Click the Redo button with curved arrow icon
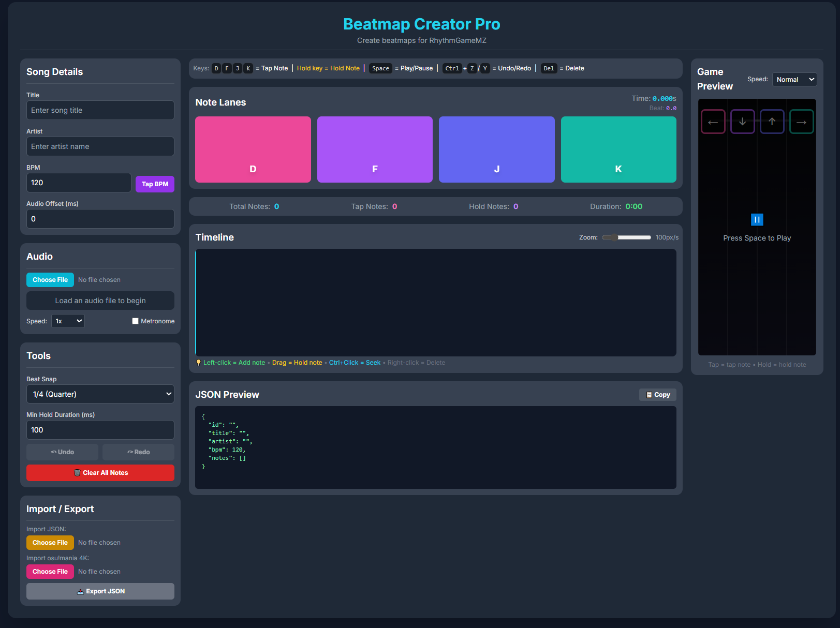 (138, 452)
